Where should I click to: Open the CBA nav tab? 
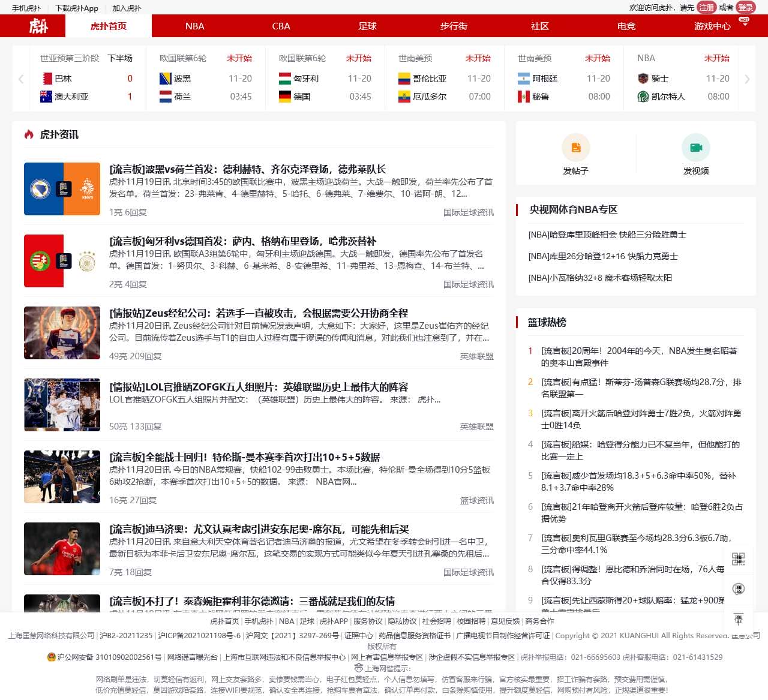pos(281,26)
